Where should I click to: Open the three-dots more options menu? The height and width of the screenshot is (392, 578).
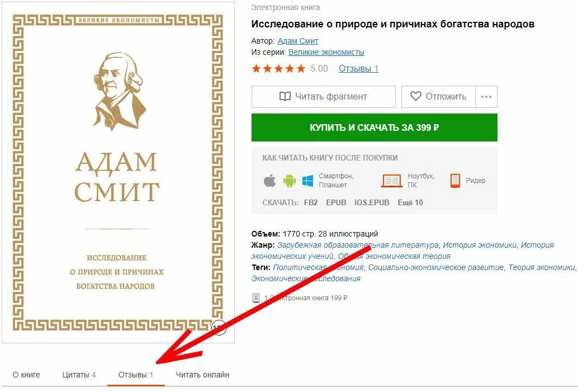[486, 97]
